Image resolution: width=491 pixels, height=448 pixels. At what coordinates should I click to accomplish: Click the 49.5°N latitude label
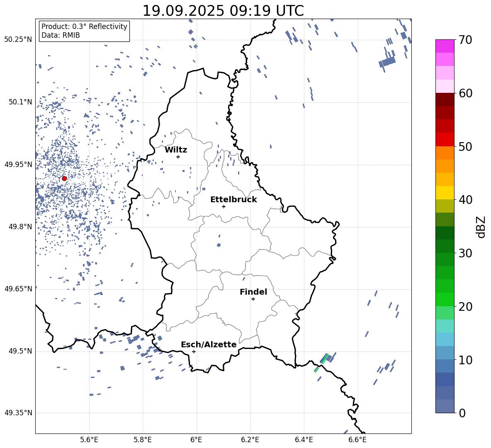click(x=20, y=351)
